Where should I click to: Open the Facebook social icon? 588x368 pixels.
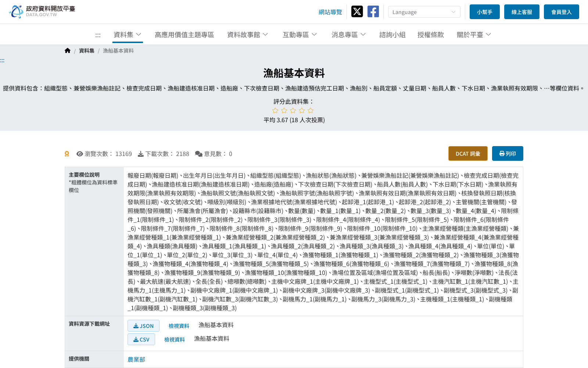pos(373,11)
